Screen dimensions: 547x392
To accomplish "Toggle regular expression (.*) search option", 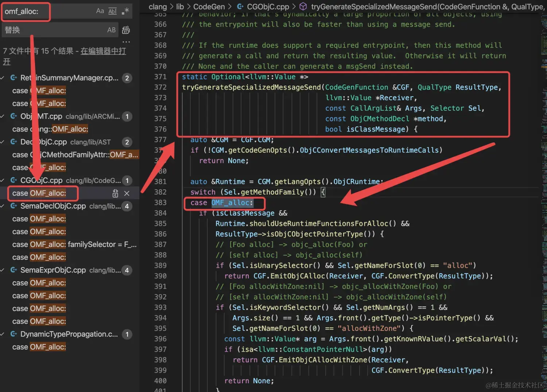I will coord(125,11).
